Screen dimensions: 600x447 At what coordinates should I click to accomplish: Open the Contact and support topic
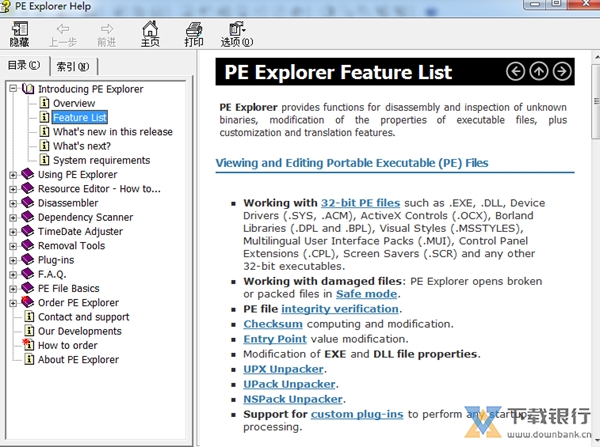pos(84,317)
